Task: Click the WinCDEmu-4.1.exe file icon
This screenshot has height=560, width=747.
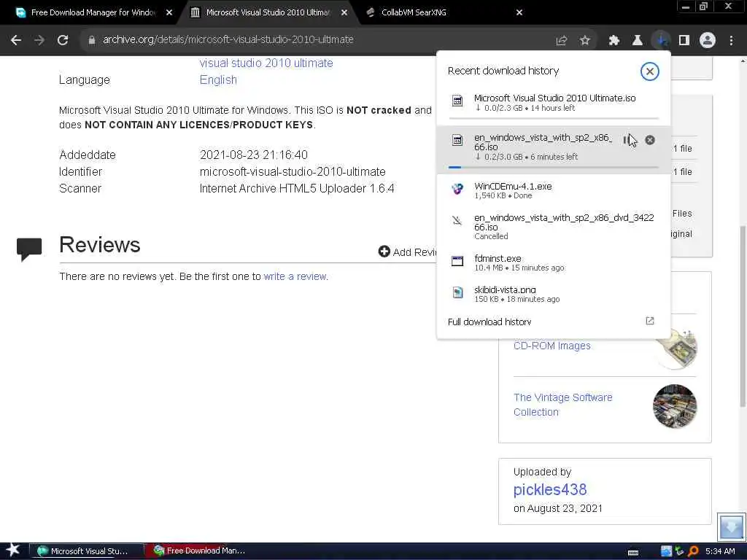Action: (457, 189)
